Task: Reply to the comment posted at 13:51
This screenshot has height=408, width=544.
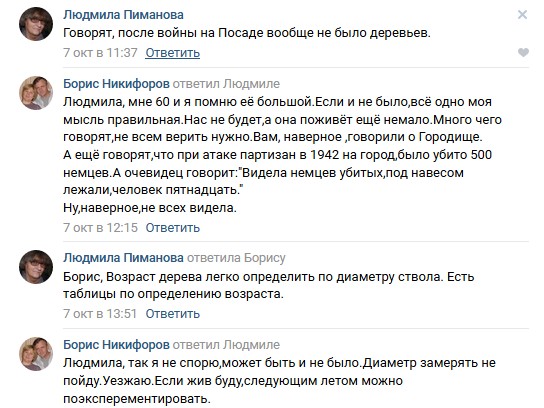Action: (x=172, y=314)
